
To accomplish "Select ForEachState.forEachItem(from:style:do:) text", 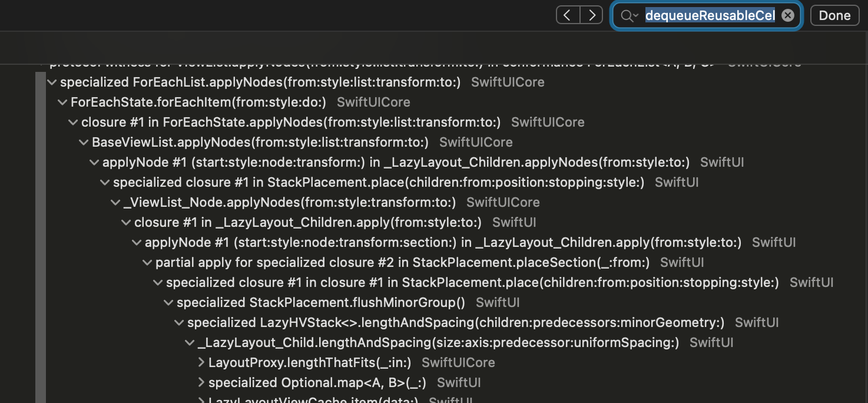I will tap(198, 103).
